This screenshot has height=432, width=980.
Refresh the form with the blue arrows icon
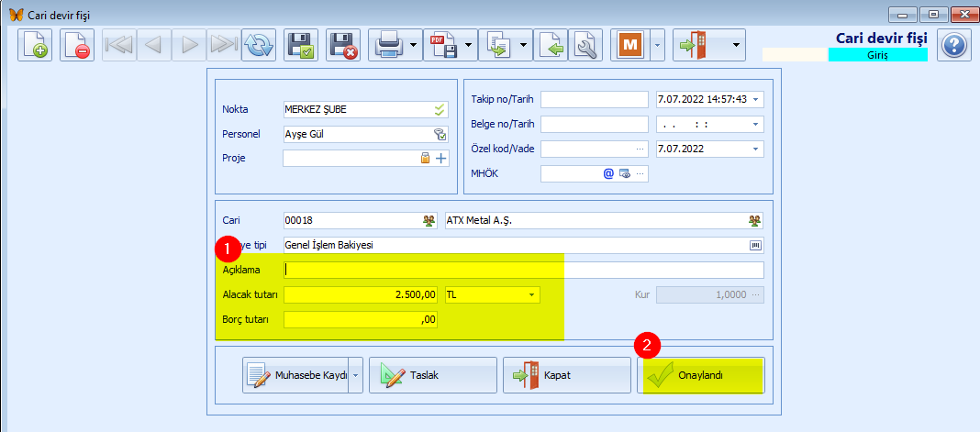(x=258, y=45)
